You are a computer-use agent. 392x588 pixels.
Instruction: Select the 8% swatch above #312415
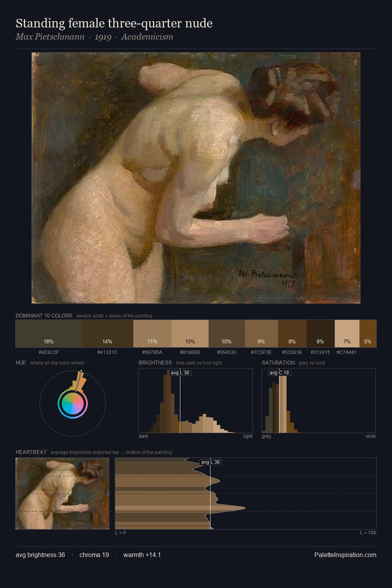click(321, 334)
